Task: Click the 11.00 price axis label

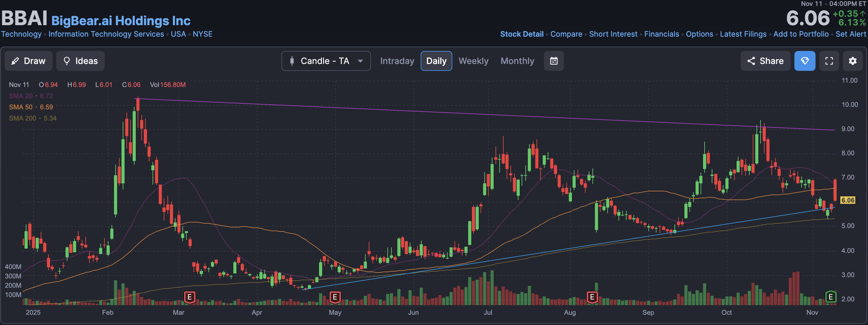Action: [849, 80]
